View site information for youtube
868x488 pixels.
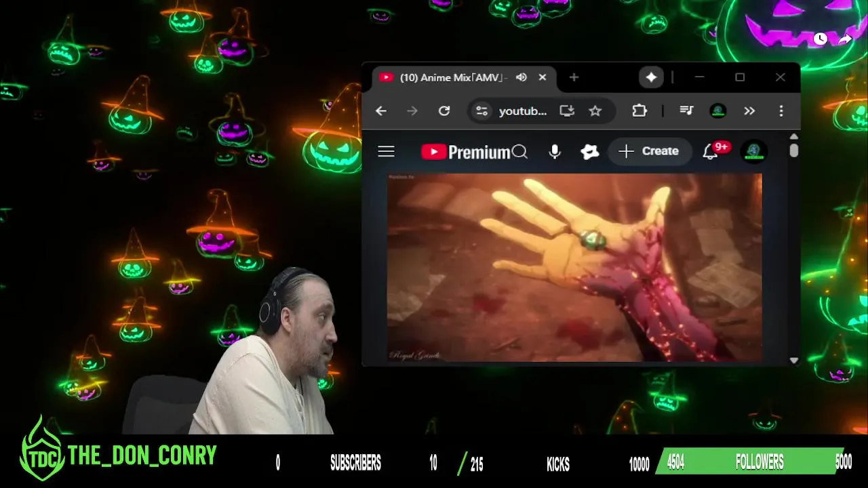(x=481, y=110)
